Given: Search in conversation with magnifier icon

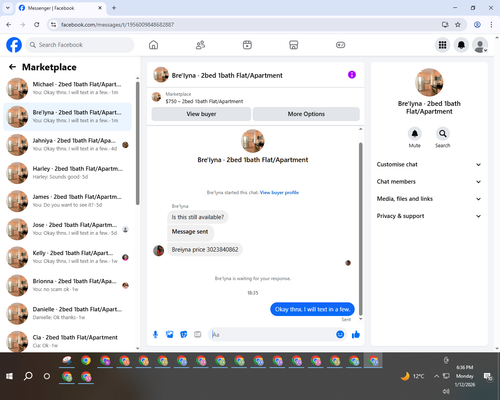Looking at the screenshot, I should (442, 134).
